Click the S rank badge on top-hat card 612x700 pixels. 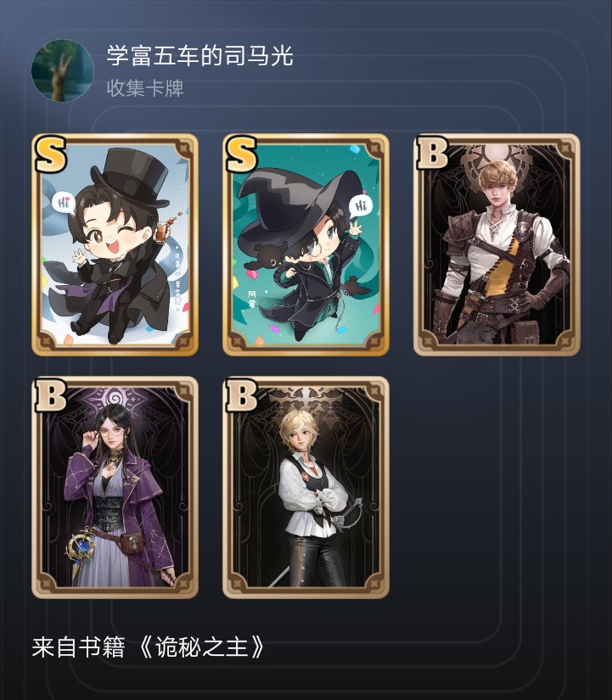[51, 154]
